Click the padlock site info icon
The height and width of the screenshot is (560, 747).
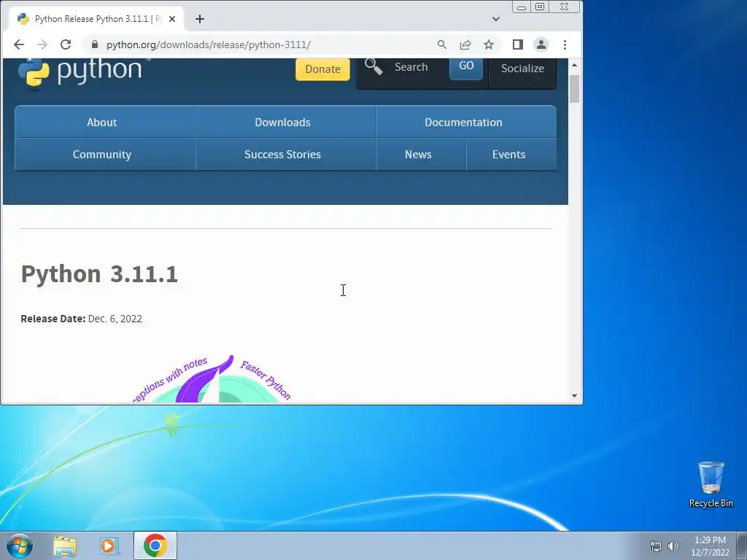click(94, 44)
